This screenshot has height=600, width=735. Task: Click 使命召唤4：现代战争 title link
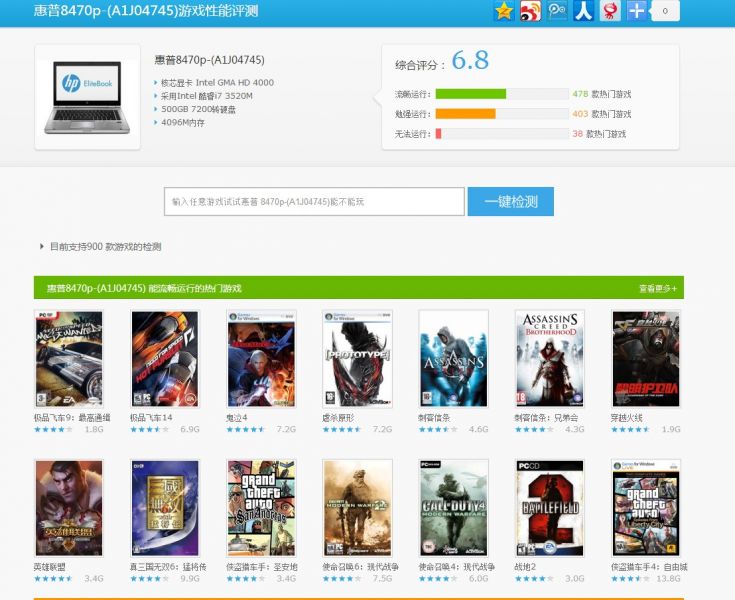pyautogui.click(x=457, y=567)
